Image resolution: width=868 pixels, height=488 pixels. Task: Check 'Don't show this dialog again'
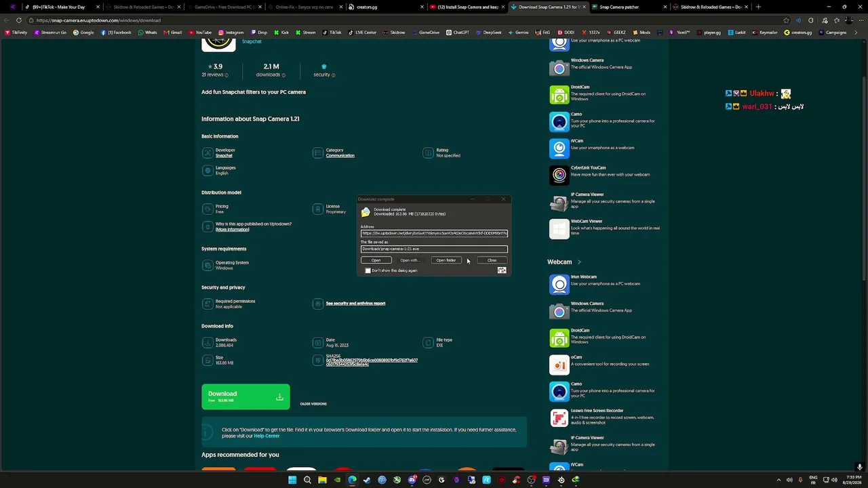coord(368,270)
